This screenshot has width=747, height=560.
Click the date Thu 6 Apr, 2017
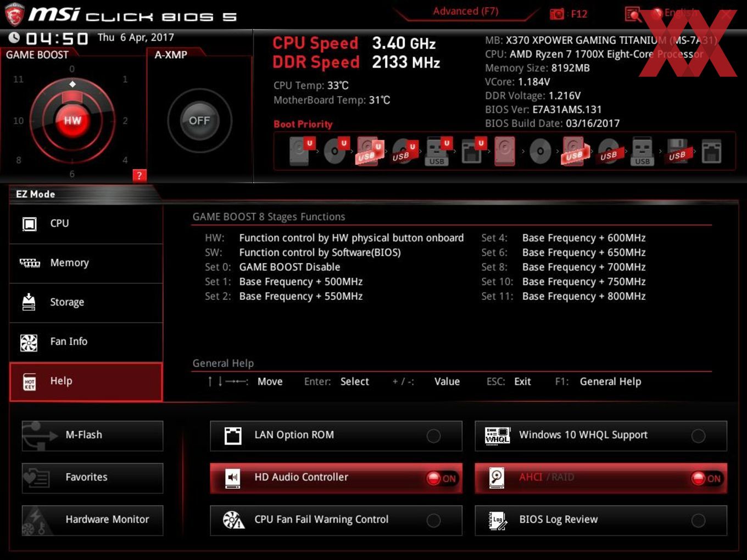pyautogui.click(x=136, y=37)
